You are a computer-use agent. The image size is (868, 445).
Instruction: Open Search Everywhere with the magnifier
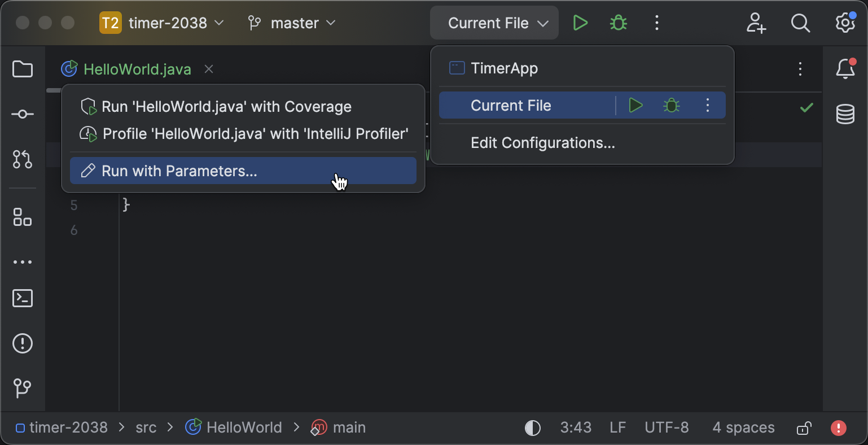pyautogui.click(x=800, y=23)
